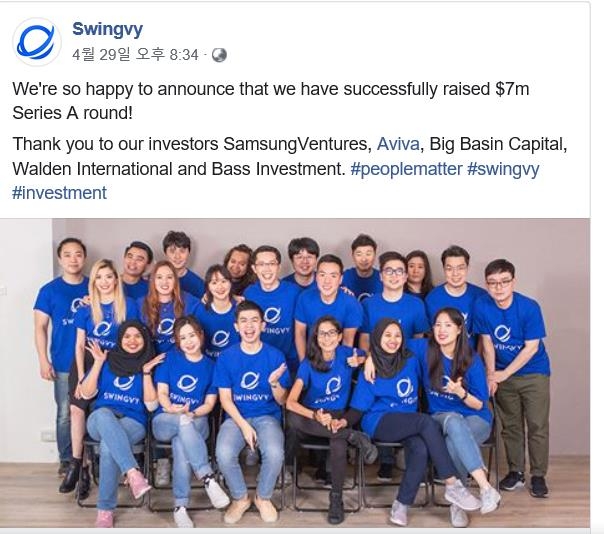604x534 pixels.
Task: Click the "SamsungVentures" text in the post
Action: click(x=302, y=143)
